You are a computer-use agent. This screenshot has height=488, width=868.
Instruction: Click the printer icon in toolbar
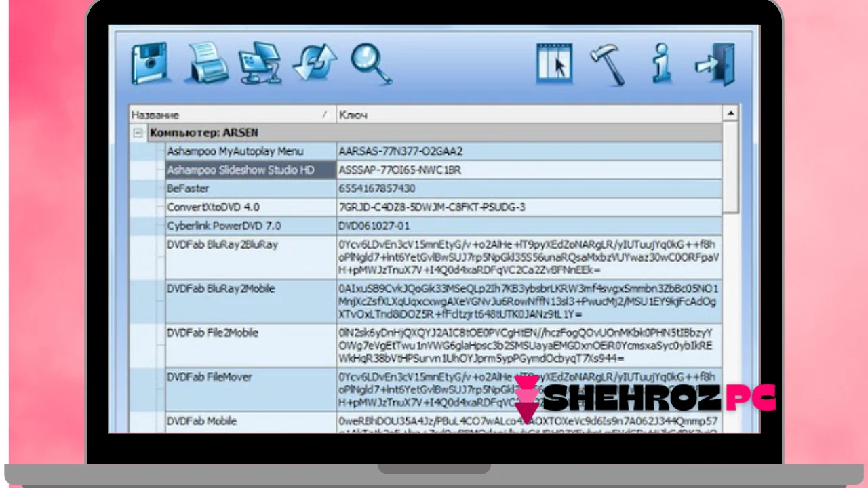208,63
